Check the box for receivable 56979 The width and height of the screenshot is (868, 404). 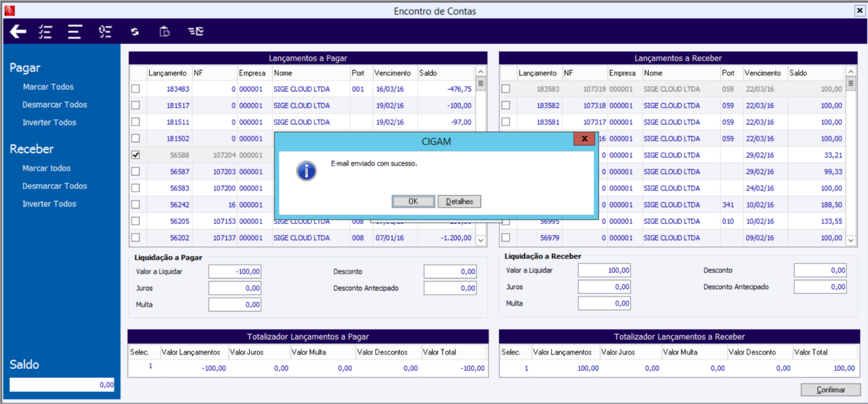click(x=506, y=237)
